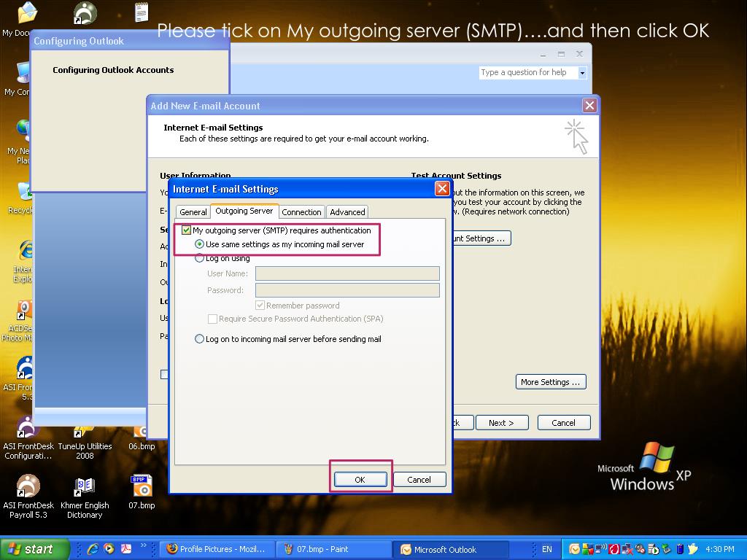
Task: Click the orange Outlook icon in system tray
Action: point(575,549)
